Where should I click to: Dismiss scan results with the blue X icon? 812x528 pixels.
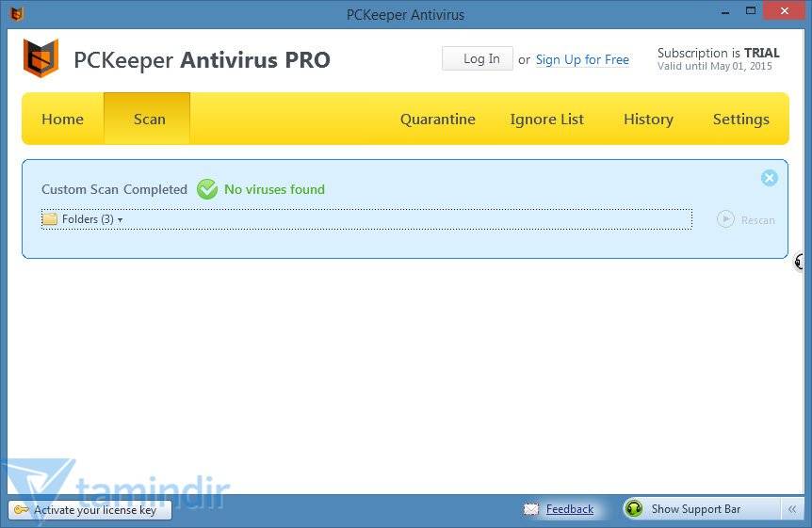(770, 178)
